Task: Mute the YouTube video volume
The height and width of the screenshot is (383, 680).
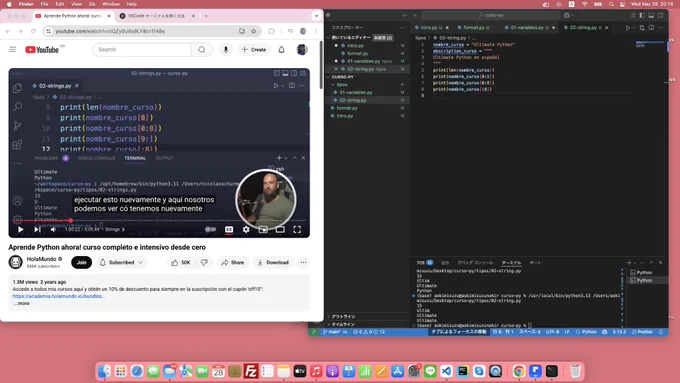Action: tap(53, 229)
